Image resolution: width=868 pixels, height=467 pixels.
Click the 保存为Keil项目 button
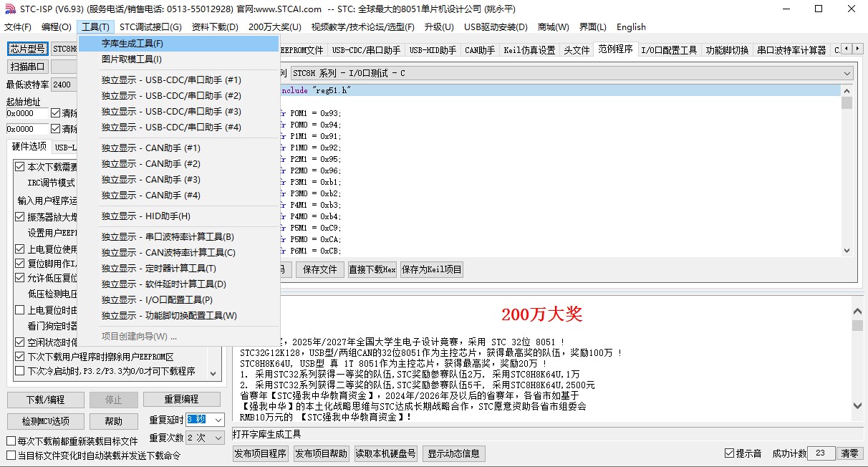tap(432, 269)
